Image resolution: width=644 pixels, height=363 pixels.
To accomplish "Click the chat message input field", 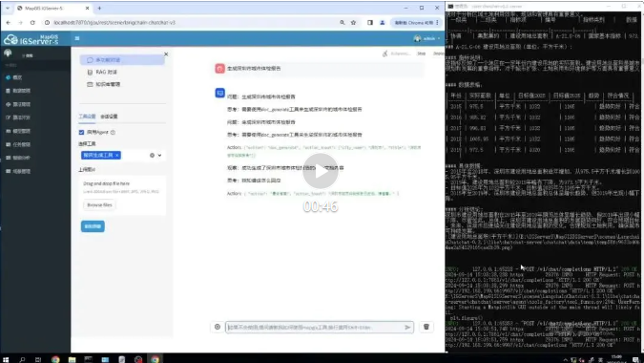I will click(x=315, y=328).
